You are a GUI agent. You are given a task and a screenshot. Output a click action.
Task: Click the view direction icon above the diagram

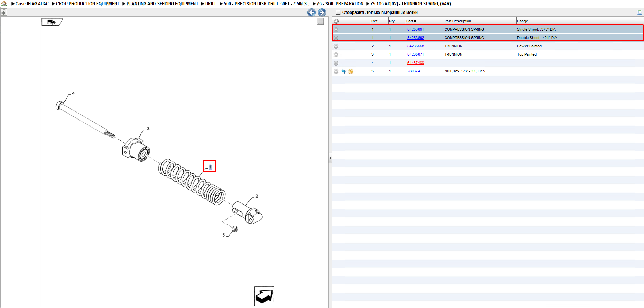pos(52,22)
